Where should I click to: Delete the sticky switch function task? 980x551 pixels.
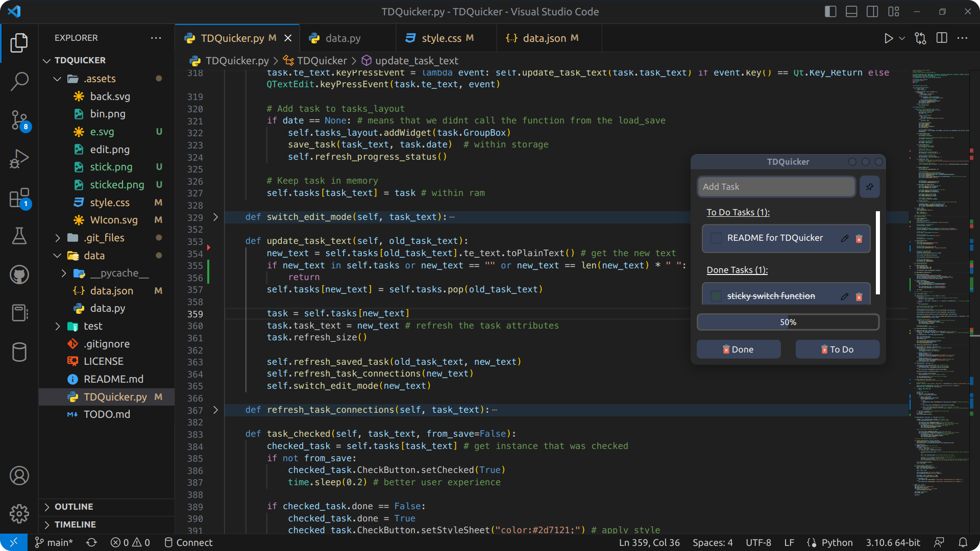(859, 296)
